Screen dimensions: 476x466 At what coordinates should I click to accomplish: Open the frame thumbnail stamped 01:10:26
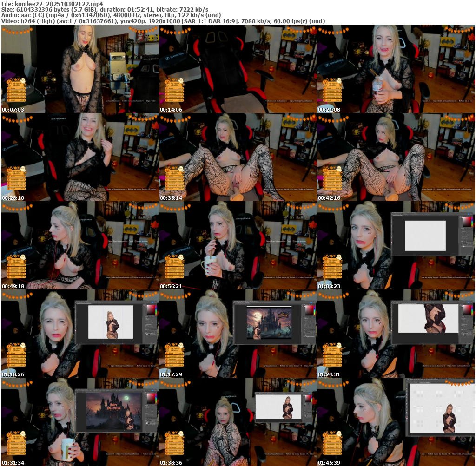(x=80, y=334)
